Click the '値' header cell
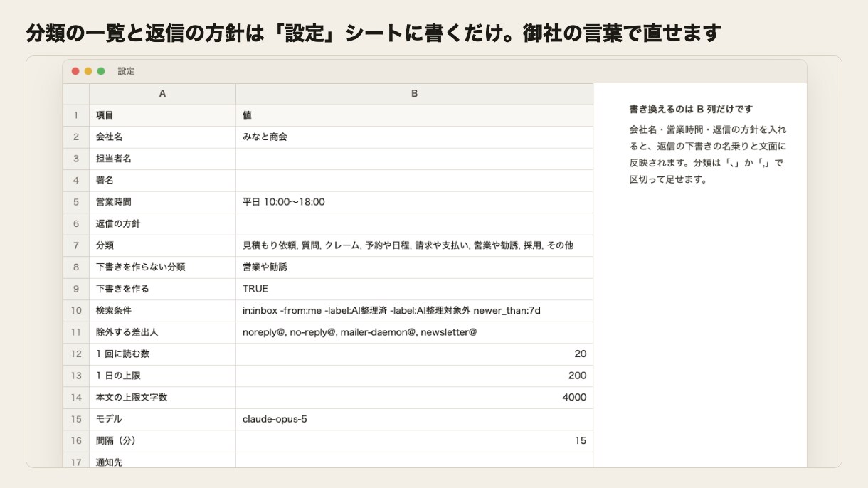 414,115
